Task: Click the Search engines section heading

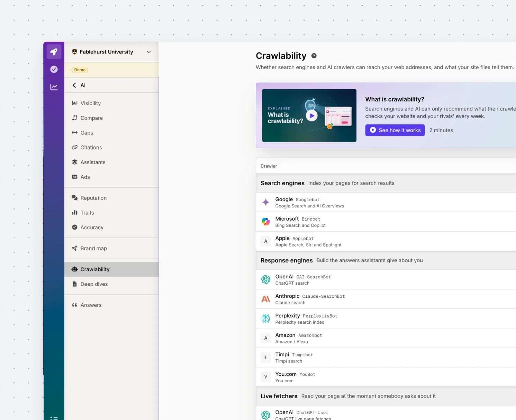Action: coord(282,183)
